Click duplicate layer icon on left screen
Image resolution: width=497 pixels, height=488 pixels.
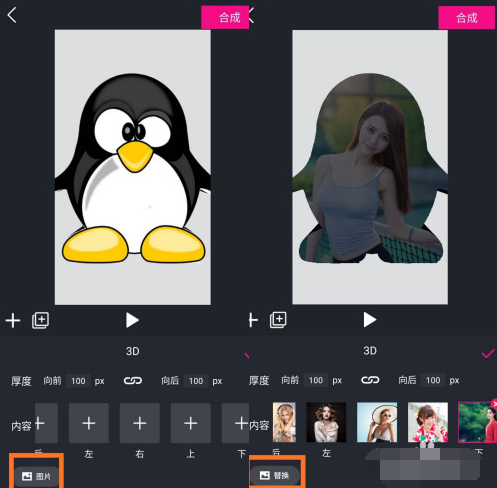click(x=40, y=320)
